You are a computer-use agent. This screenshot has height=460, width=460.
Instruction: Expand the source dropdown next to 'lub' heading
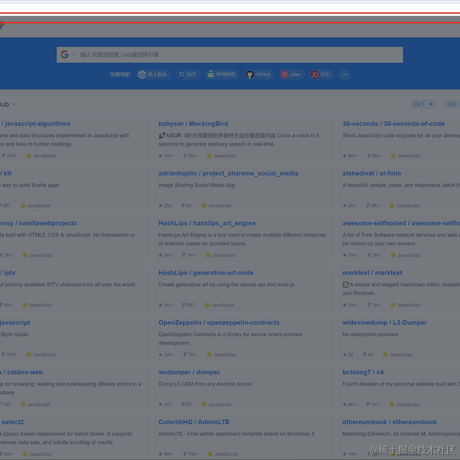pos(14,104)
